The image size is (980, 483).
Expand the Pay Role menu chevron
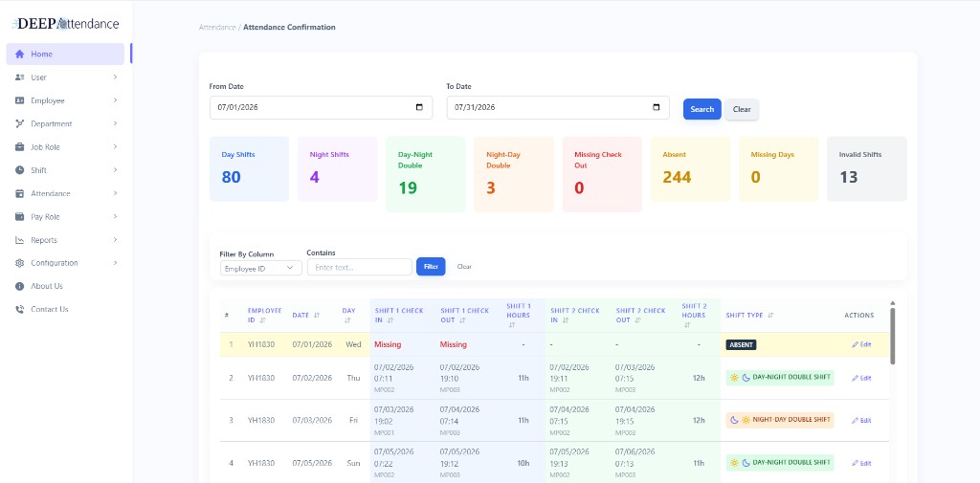click(115, 217)
